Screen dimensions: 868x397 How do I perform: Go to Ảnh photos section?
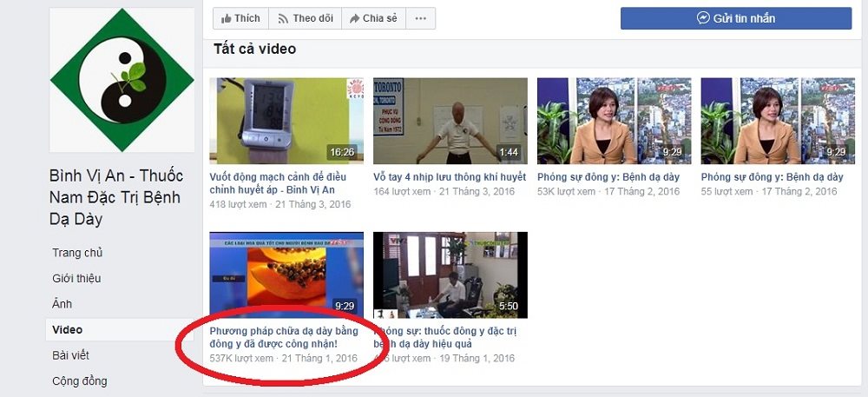click(x=62, y=304)
